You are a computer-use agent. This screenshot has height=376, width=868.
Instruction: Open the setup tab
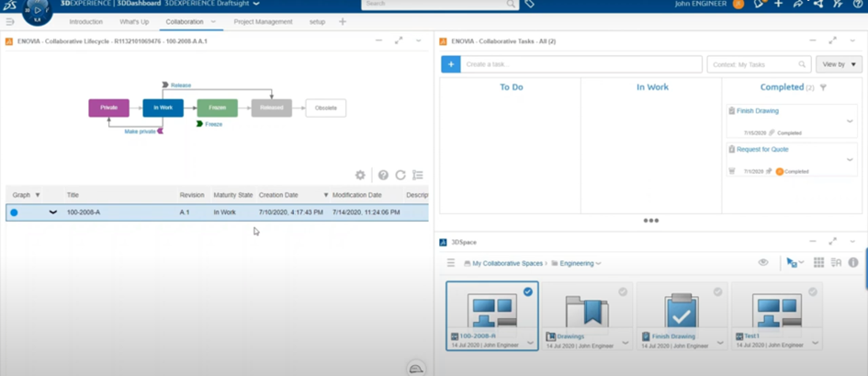[x=317, y=21]
